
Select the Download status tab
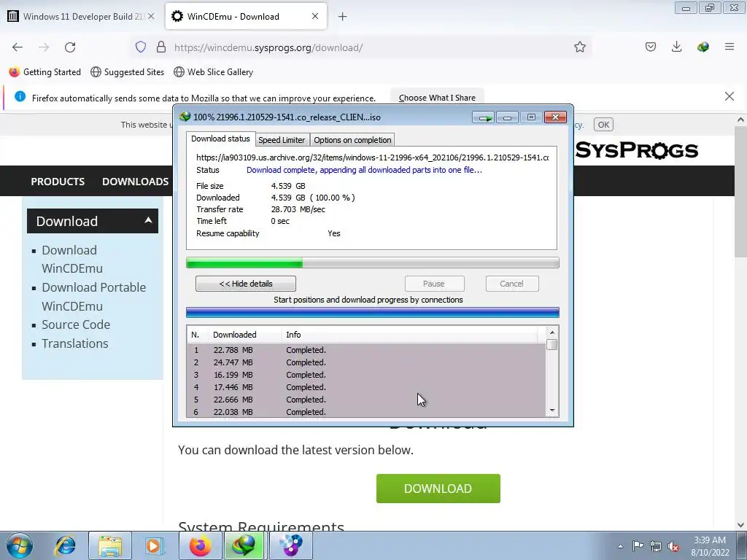220,139
